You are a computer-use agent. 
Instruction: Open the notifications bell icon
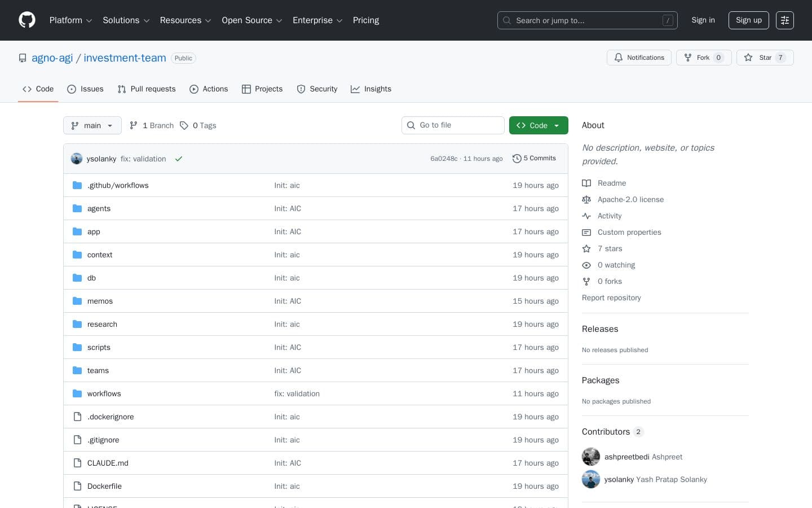click(x=619, y=58)
